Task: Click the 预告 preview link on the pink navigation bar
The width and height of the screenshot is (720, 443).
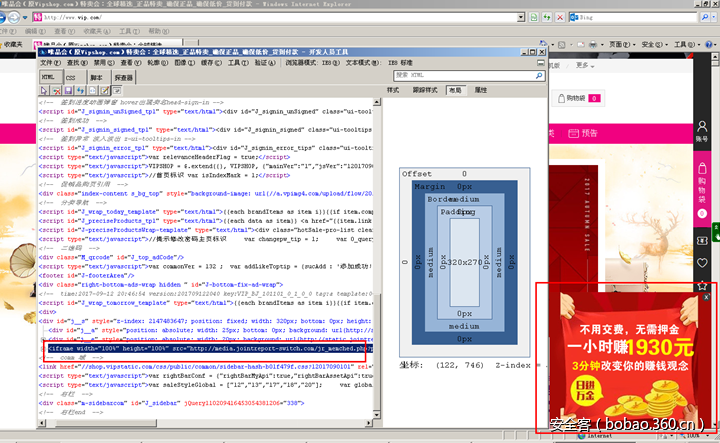Action: 589,133
